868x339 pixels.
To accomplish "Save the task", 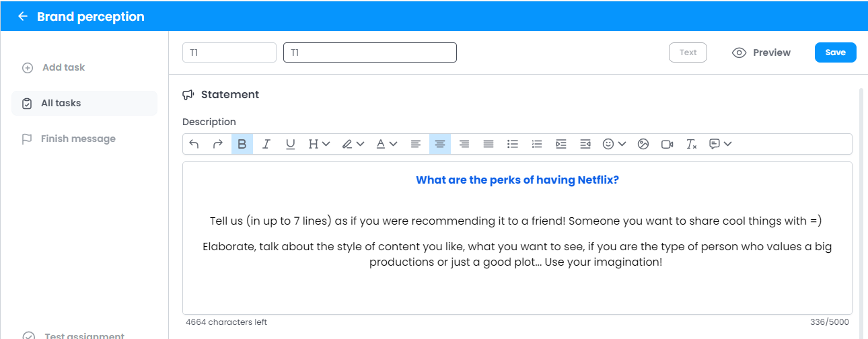I will 836,52.
